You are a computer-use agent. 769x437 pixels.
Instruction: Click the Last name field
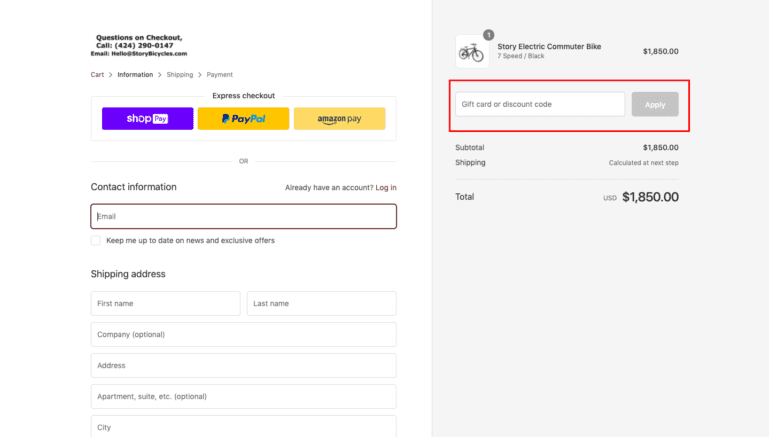coord(321,303)
